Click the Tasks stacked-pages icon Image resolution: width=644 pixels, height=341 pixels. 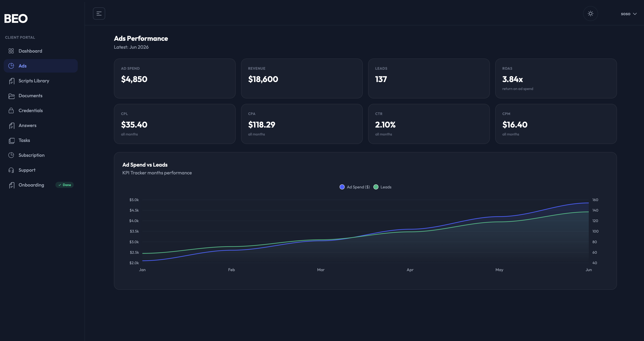click(11, 141)
